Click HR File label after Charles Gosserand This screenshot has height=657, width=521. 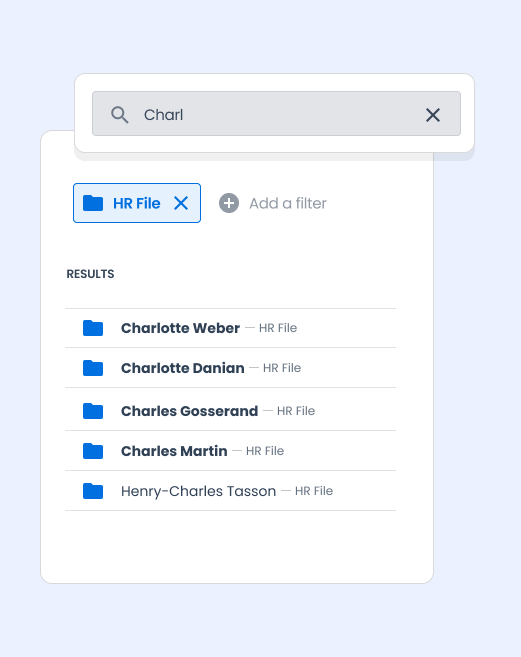click(x=296, y=411)
